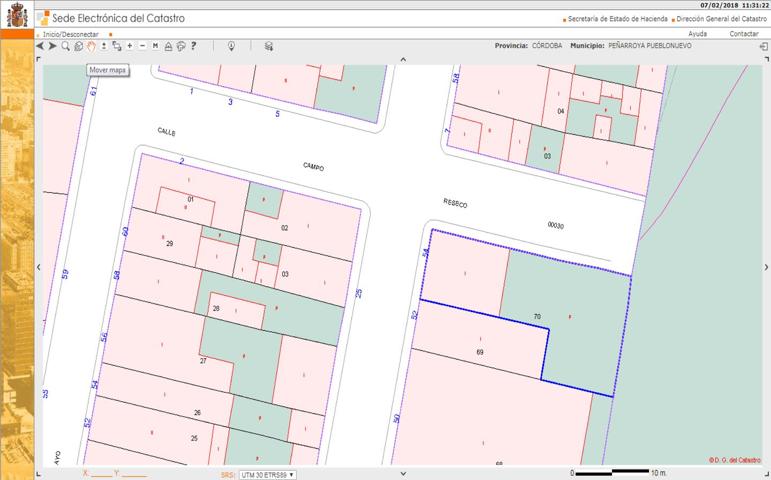Click the X coordinate input field

[102, 474]
